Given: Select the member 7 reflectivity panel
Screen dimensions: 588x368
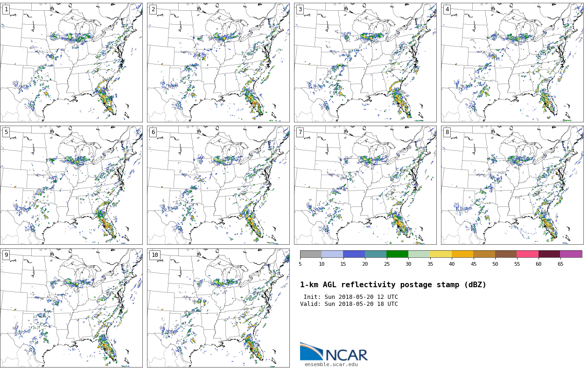Looking at the screenshot, I should tap(365, 185).
